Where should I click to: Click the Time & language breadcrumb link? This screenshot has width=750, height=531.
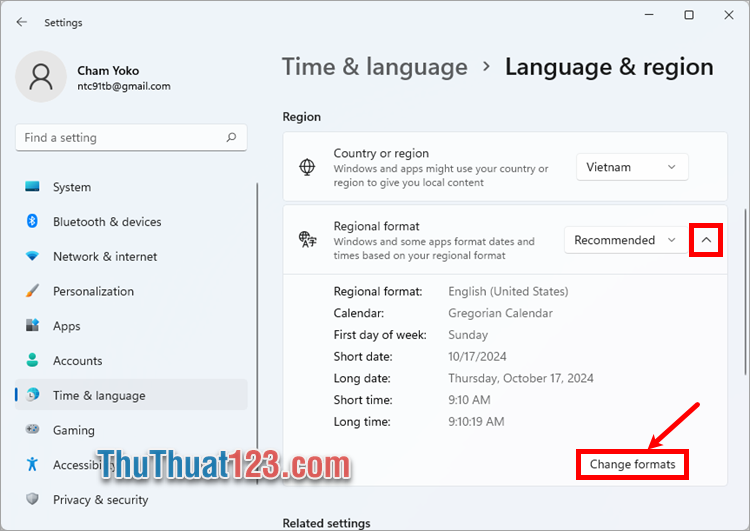coord(375,67)
